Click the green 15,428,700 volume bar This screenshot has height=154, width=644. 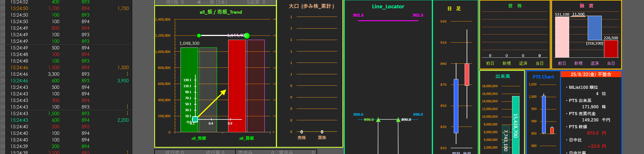[x=515, y=125]
